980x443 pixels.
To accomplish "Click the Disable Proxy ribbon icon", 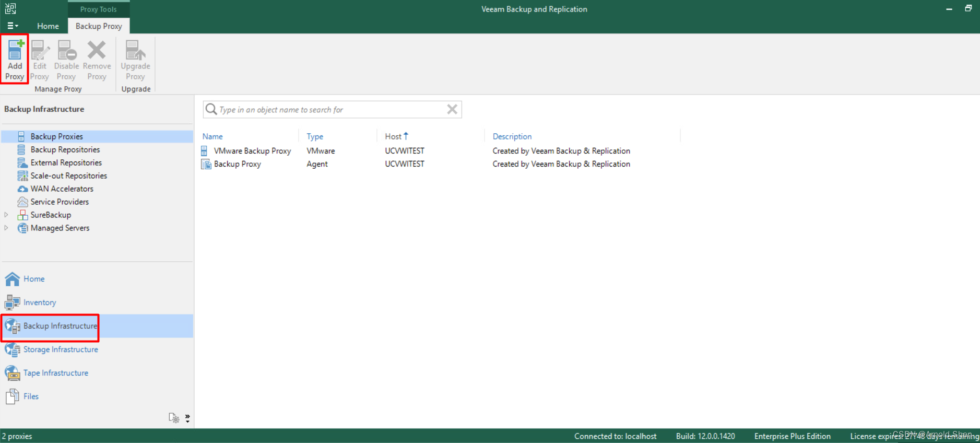I will [67, 51].
